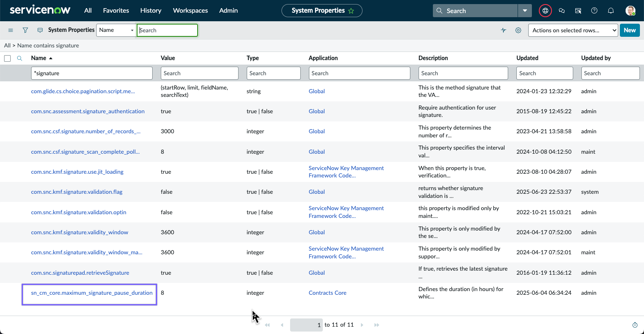Screen dimensions: 644x334
Task: Sort by the Updated by column header
Action: pos(596,58)
